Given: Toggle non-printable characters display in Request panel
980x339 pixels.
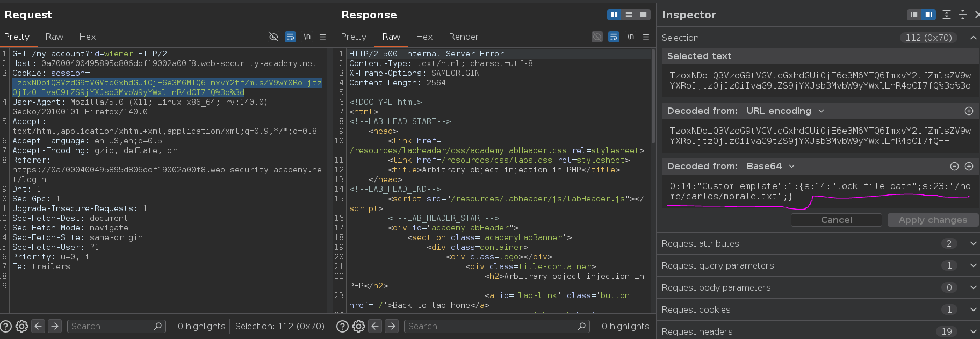Looking at the screenshot, I should pyautogui.click(x=273, y=37).
